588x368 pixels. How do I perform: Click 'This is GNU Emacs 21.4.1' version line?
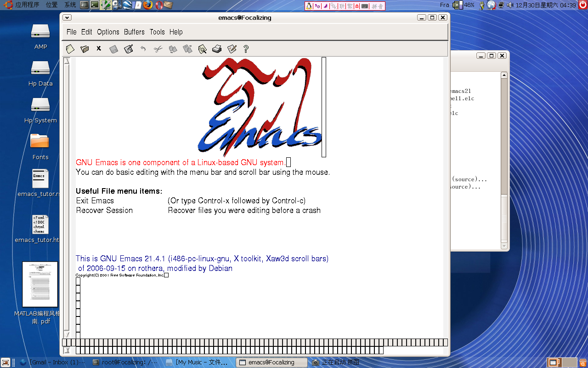(x=202, y=259)
